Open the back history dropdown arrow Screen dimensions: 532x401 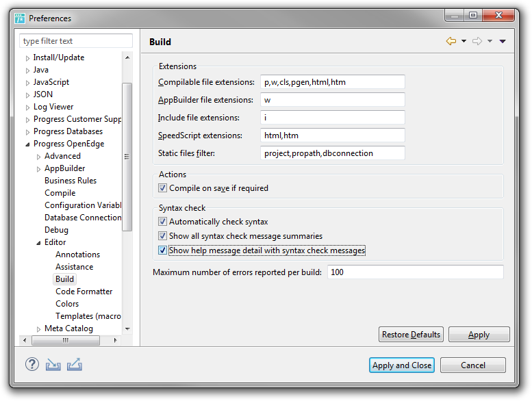click(464, 41)
